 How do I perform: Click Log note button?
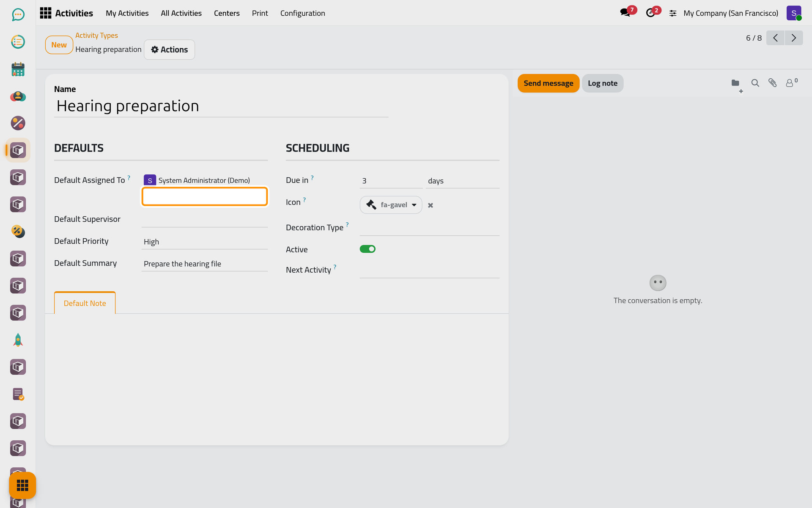pos(602,83)
